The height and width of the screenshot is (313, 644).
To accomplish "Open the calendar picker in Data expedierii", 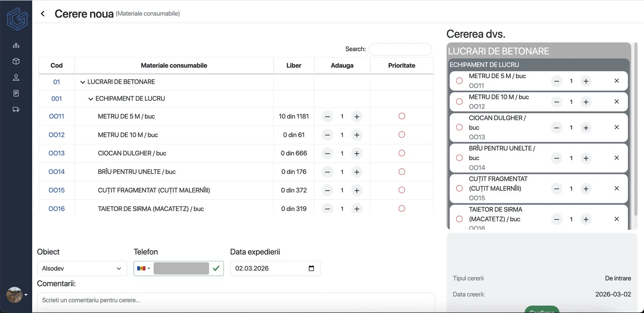I will coord(311,268).
